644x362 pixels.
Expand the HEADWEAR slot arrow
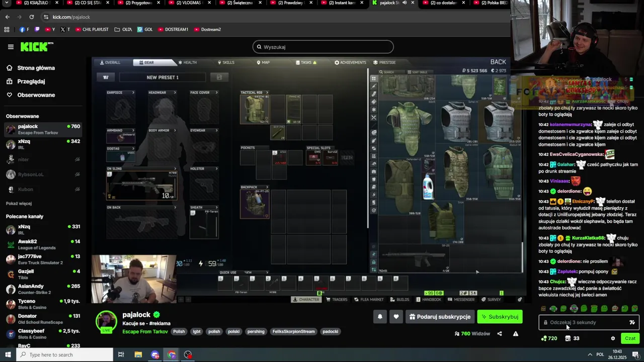pos(175,93)
